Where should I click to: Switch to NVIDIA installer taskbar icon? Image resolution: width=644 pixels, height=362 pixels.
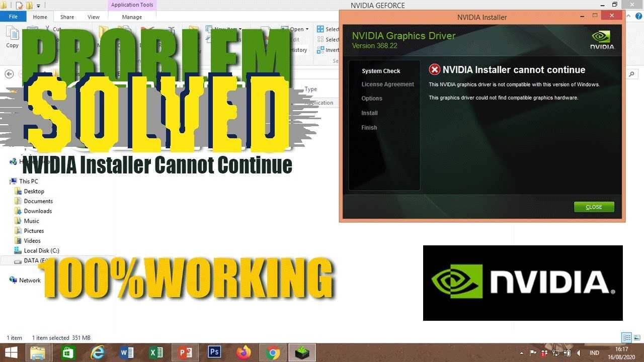302,353
